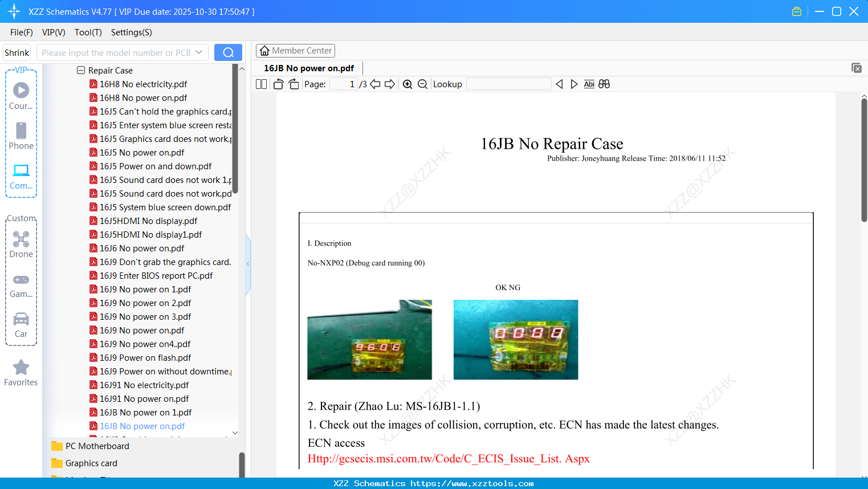The image size is (868, 489).
Task: Toggle the Abi whole-word match icon
Action: coord(589,84)
